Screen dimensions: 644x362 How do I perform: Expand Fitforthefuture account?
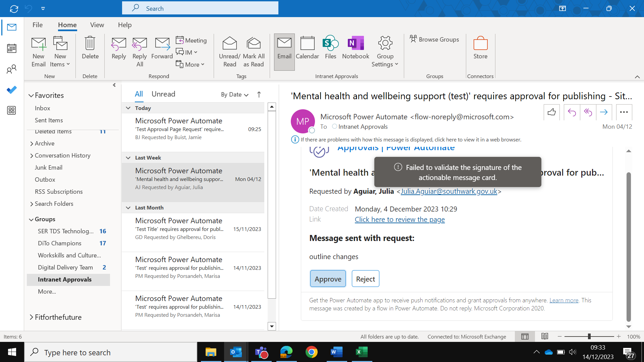point(32,317)
